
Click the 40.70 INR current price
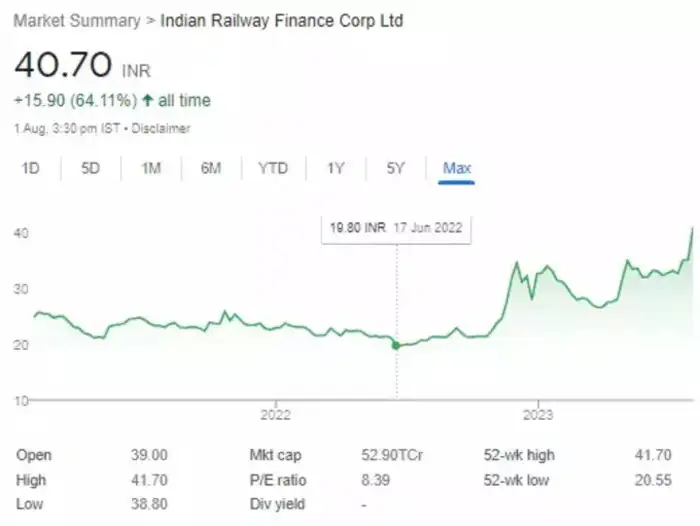tap(64, 66)
